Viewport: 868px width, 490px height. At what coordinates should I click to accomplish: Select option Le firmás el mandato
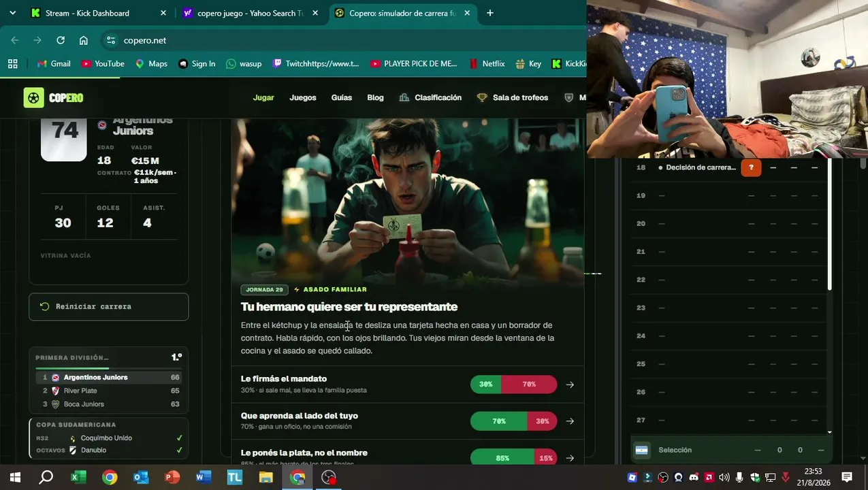tap(408, 385)
